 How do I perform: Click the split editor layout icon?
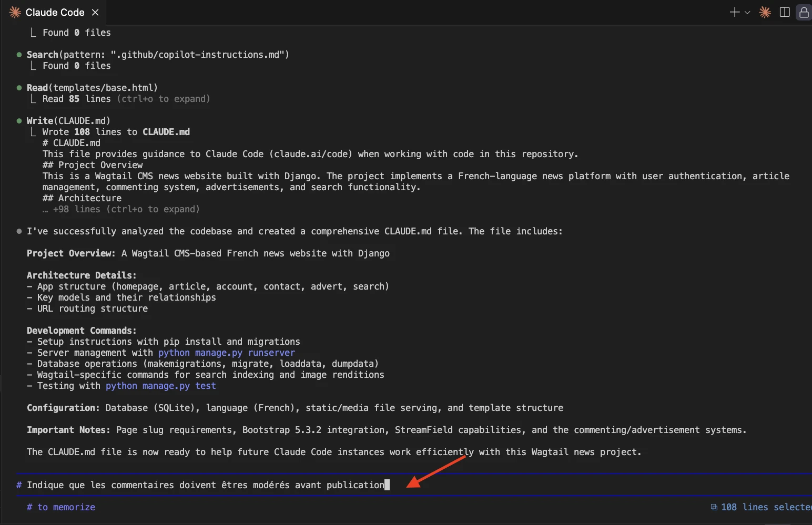(x=785, y=12)
